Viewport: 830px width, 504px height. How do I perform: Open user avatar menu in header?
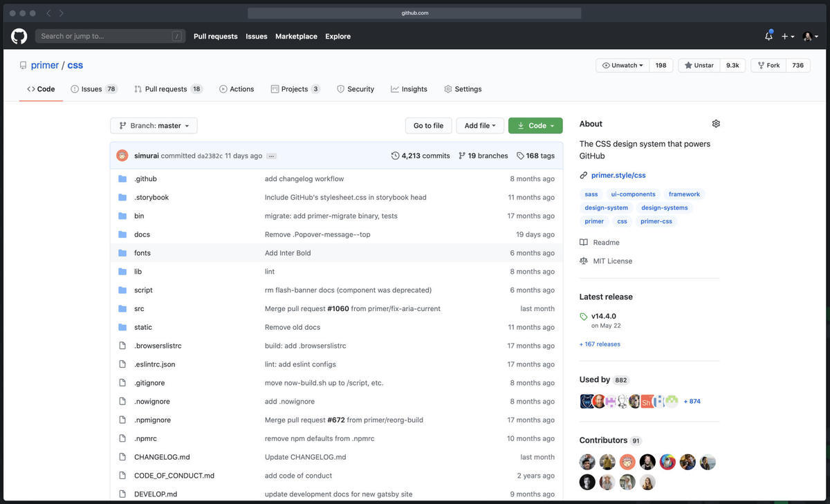[x=811, y=37]
